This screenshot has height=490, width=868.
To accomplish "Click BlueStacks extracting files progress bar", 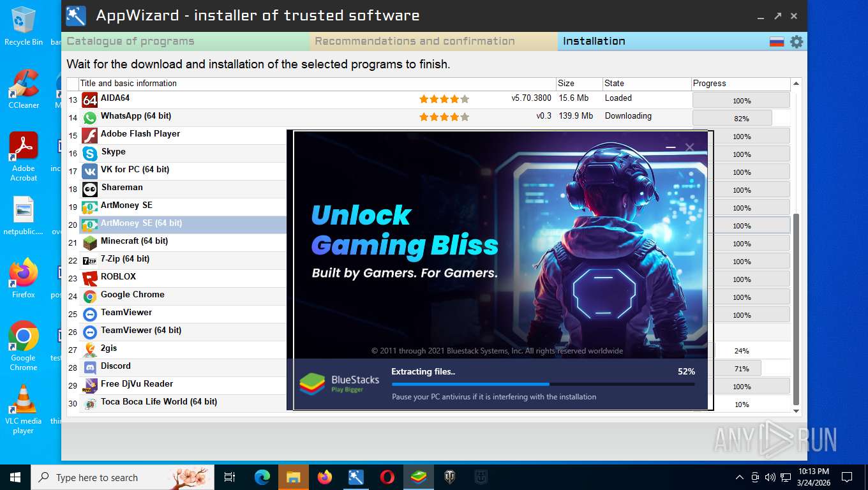I will point(543,384).
